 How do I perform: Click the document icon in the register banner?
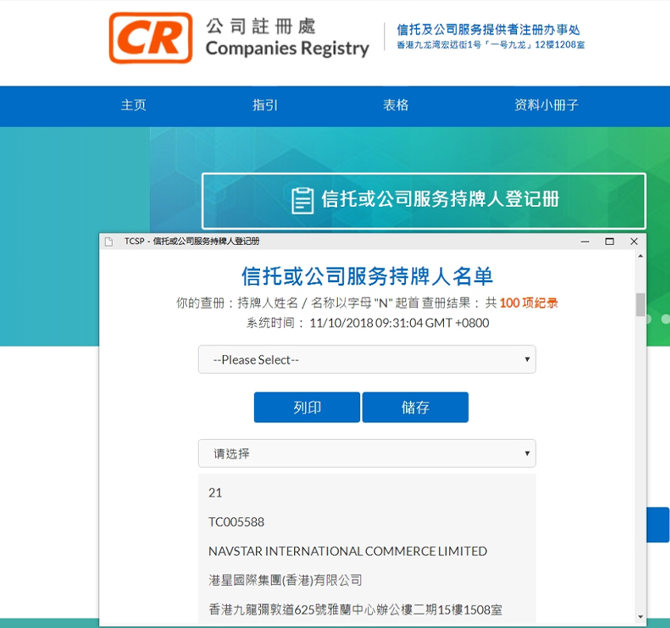point(302,200)
